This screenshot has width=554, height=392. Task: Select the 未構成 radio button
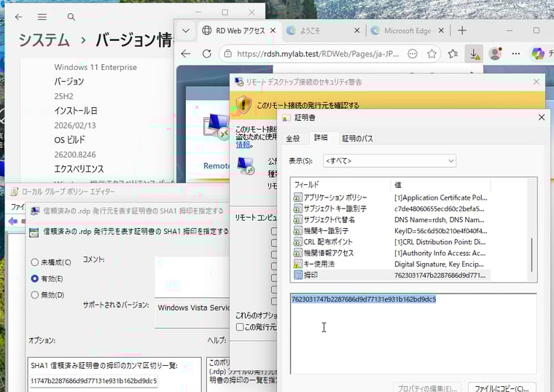[x=35, y=262]
